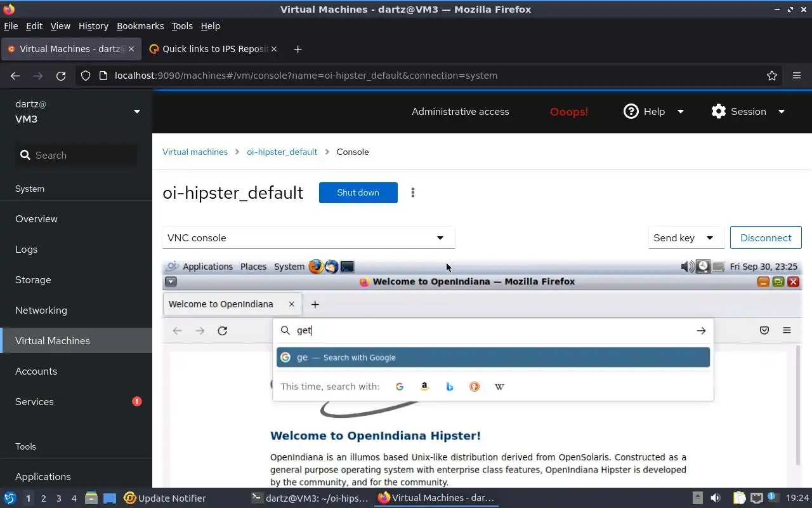Select 'ge — Search with Google' suggestion
This screenshot has width=812, height=508.
pos(493,358)
